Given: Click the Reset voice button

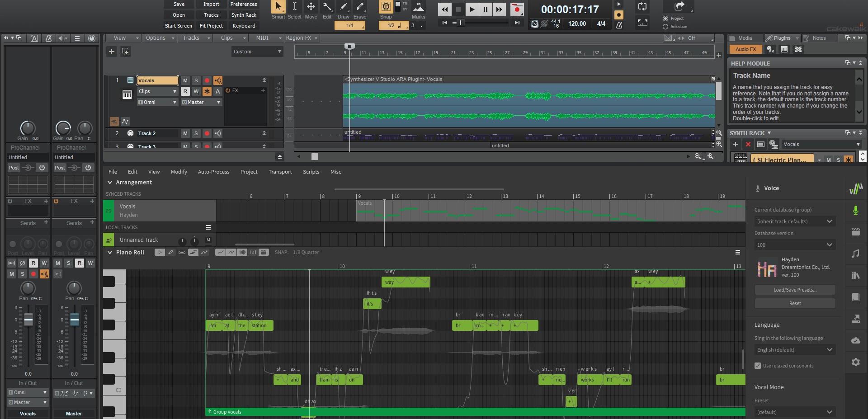Looking at the screenshot, I should [795, 303].
